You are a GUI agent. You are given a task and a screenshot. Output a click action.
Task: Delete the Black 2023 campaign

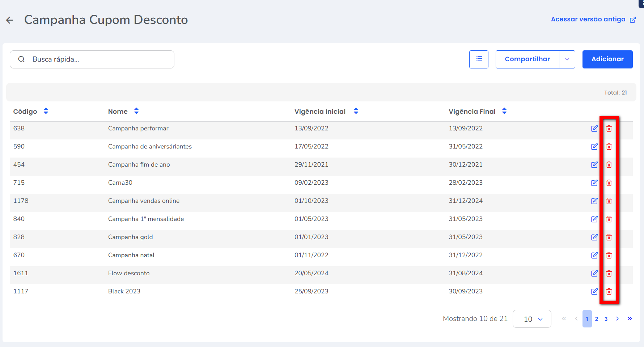609,292
